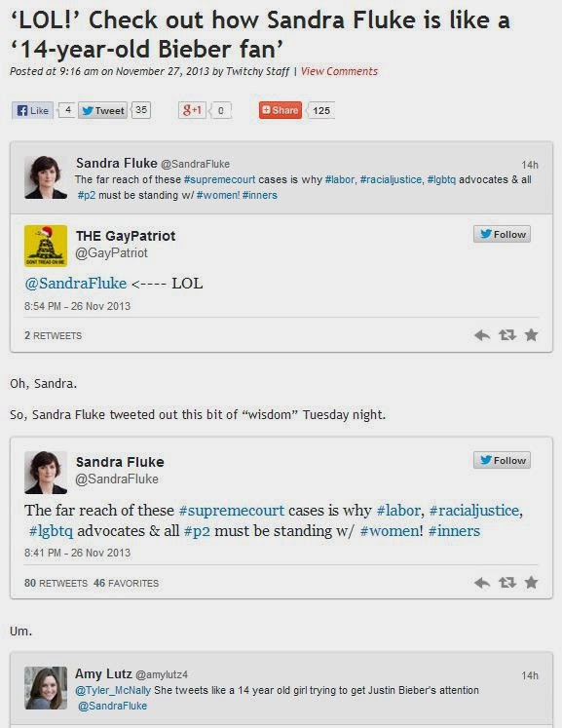The image size is (562, 728).
Task: Click the Facebook Like button
Action: [32, 110]
